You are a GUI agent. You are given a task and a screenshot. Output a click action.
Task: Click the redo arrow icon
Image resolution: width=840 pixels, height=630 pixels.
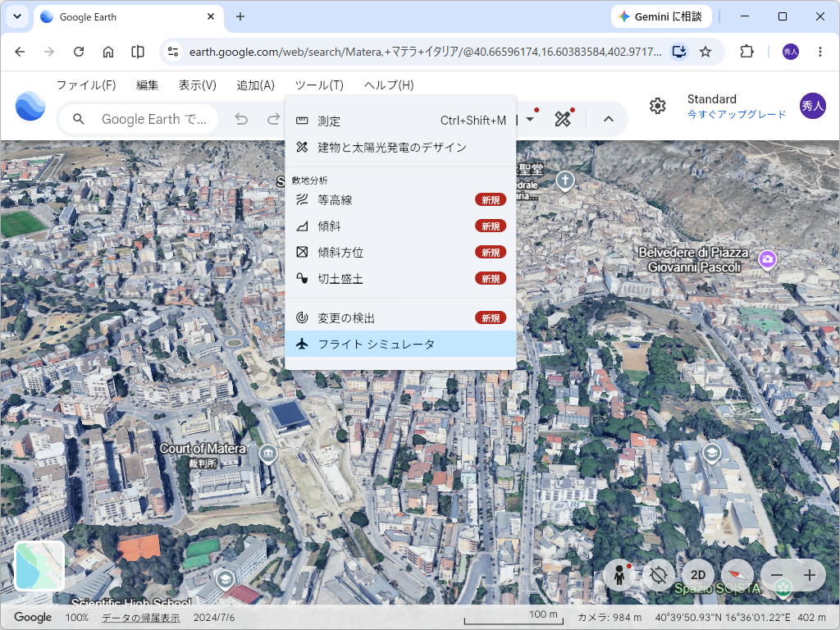pos(274,119)
